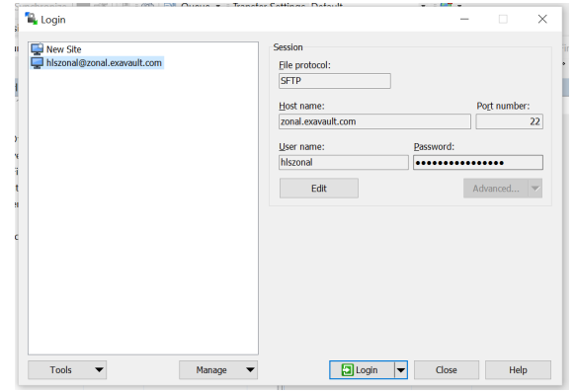The height and width of the screenshot is (392, 576).
Task: Click the Password label
Action: (434, 147)
